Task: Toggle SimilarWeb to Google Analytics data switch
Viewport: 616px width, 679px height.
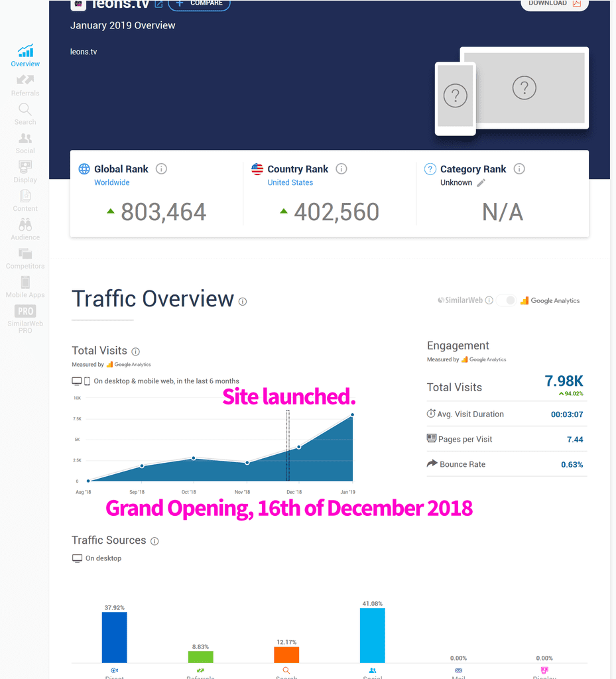Action: click(x=509, y=300)
